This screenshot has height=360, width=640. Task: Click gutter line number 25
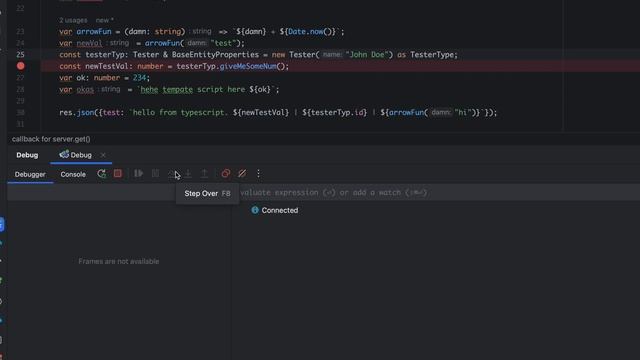coord(20,54)
